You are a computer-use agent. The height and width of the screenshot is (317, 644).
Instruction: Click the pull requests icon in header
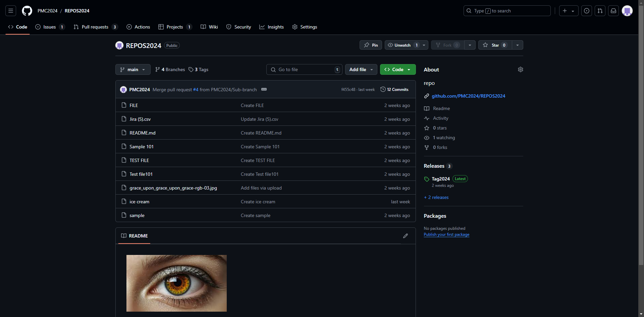pos(600,11)
